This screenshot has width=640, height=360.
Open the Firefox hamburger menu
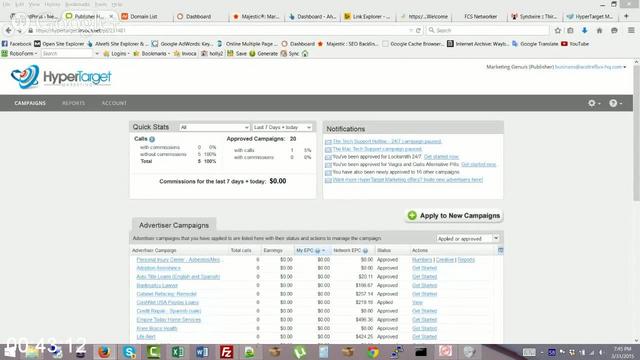point(631,30)
